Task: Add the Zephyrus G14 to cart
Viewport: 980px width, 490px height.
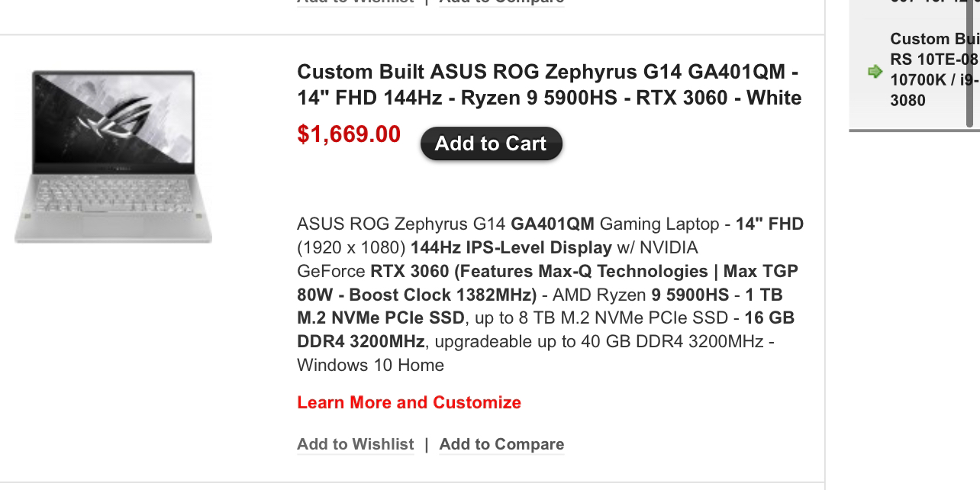Action: point(491,143)
